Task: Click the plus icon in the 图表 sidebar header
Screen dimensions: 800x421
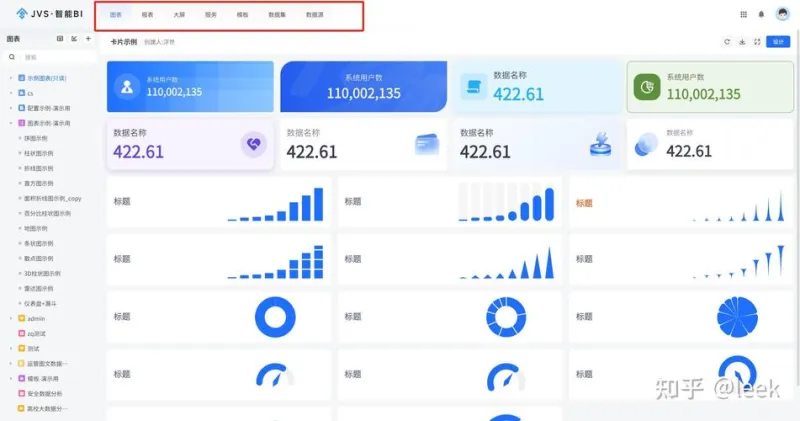Action: click(88, 39)
